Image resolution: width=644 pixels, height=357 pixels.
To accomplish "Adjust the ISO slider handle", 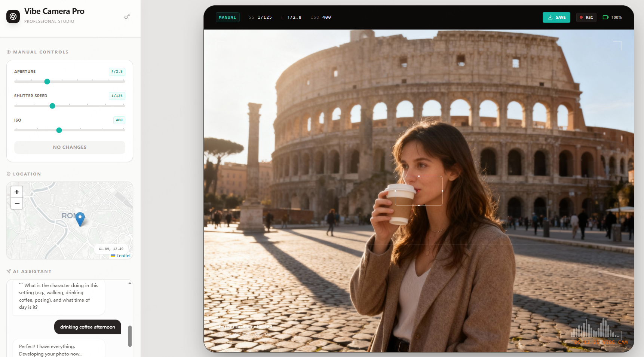I will pos(59,130).
